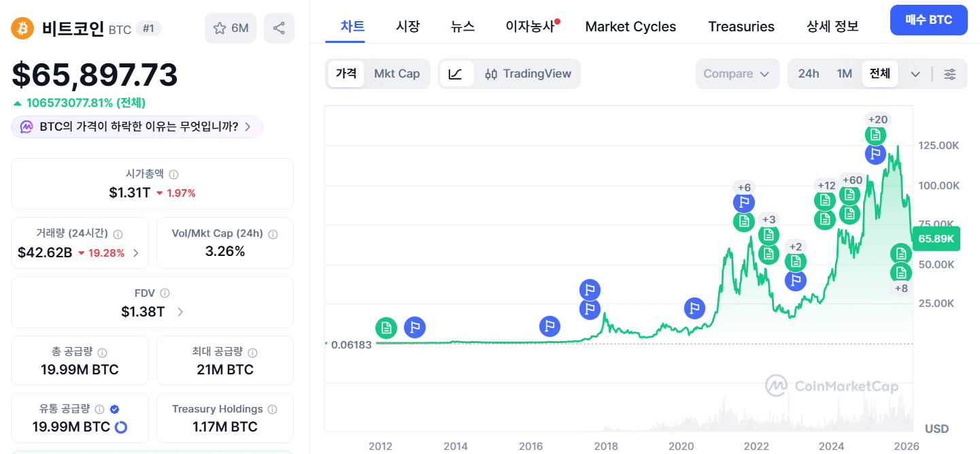
Task: Open the 뉴스 tab
Action: click(462, 27)
